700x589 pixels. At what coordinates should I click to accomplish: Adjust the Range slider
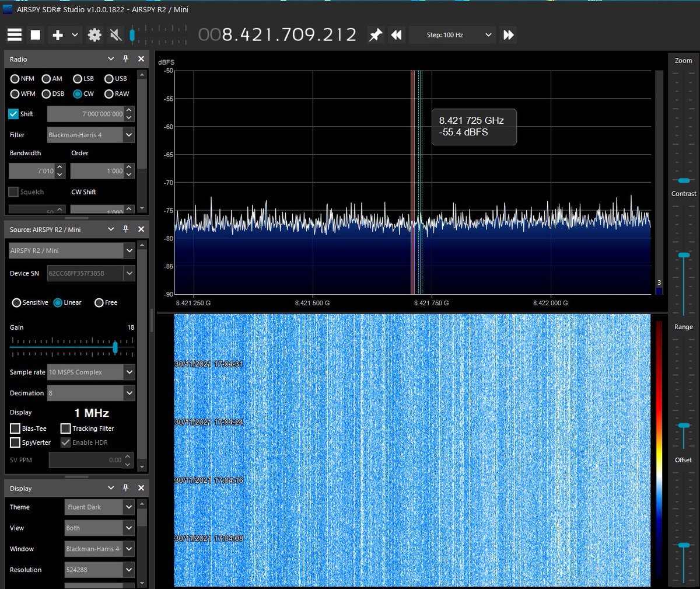coord(684,426)
